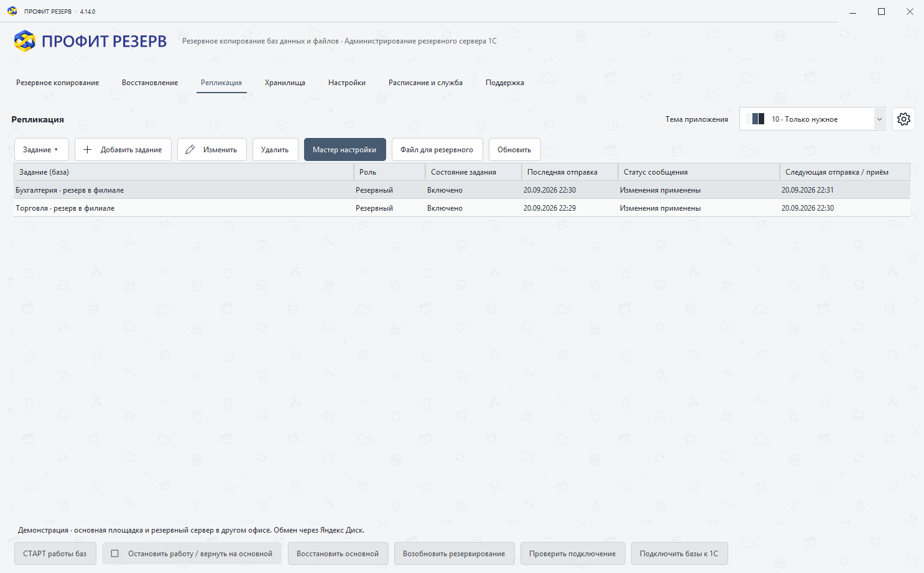Maximize the ПРОФИТ РЕЗЕРВ window
The width and height of the screenshot is (924, 573).
pyautogui.click(x=881, y=12)
